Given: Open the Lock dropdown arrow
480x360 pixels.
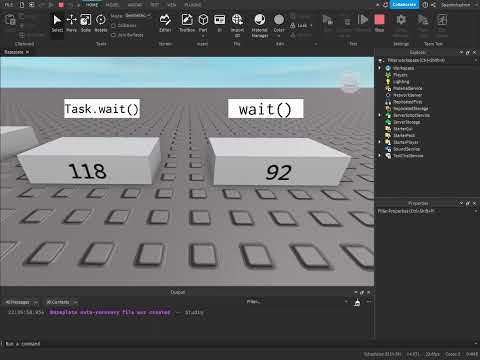Looking at the screenshot, I should [x=311, y=25].
